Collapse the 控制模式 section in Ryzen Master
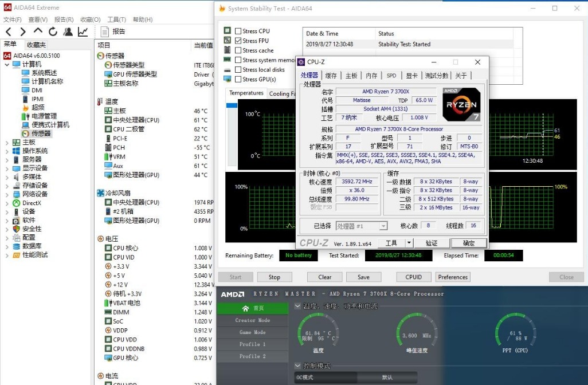588x385 pixels. click(298, 366)
